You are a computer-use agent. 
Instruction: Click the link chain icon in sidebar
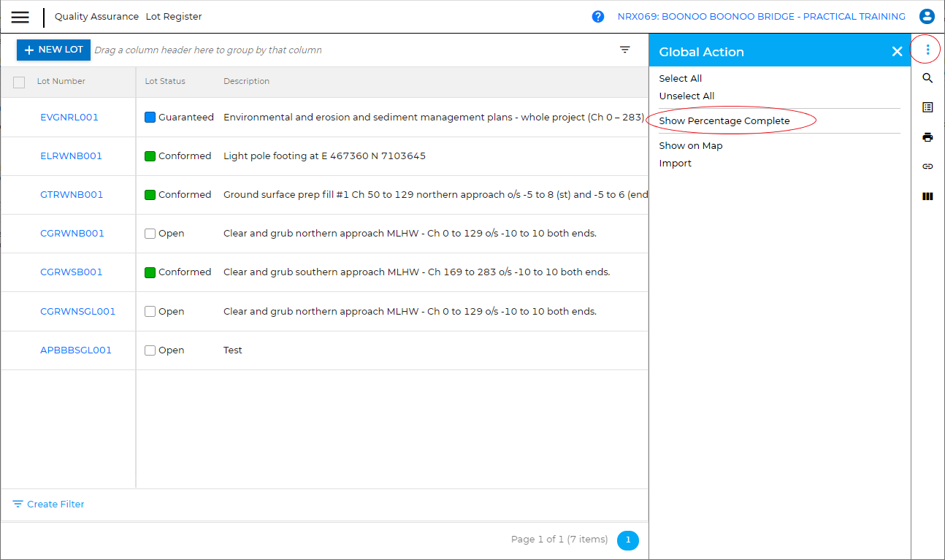coord(927,166)
